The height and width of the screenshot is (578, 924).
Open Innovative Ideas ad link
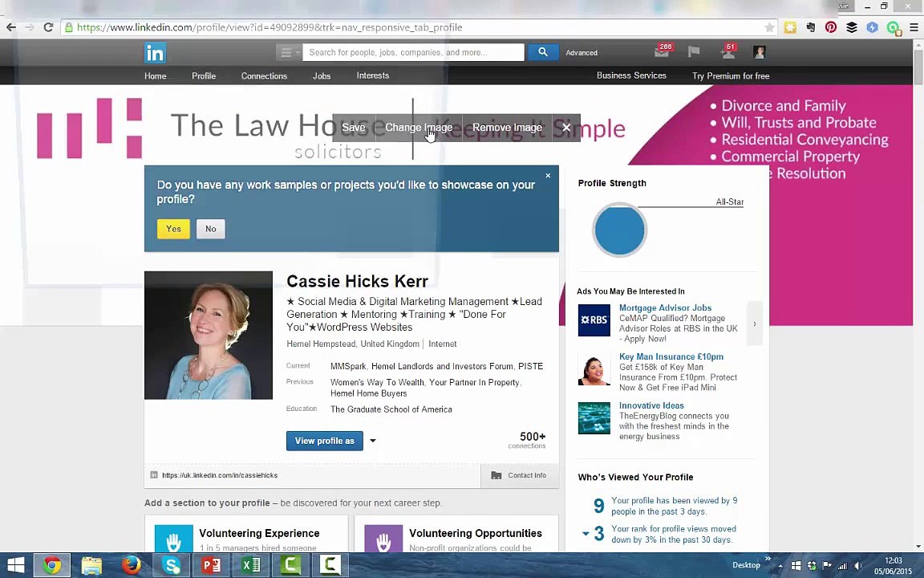click(651, 405)
